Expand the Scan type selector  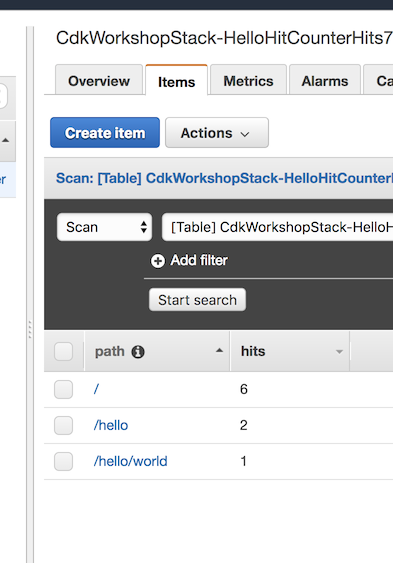coord(104,227)
